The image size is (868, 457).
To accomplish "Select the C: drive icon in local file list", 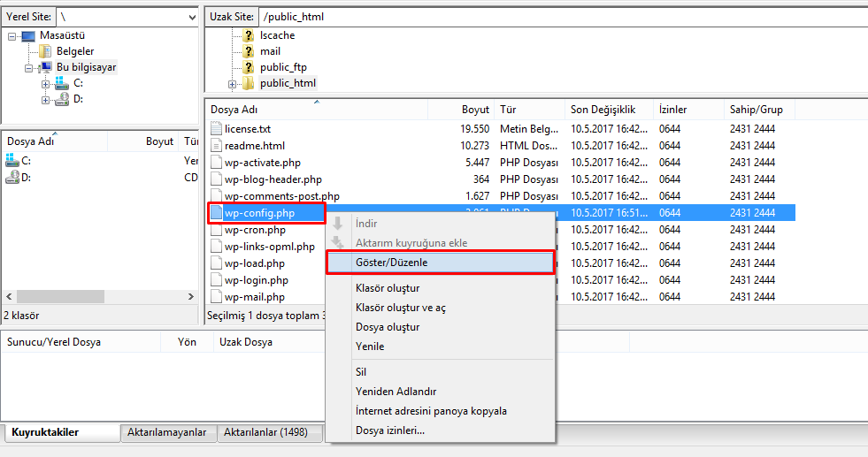I will click(x=12, y=161).
